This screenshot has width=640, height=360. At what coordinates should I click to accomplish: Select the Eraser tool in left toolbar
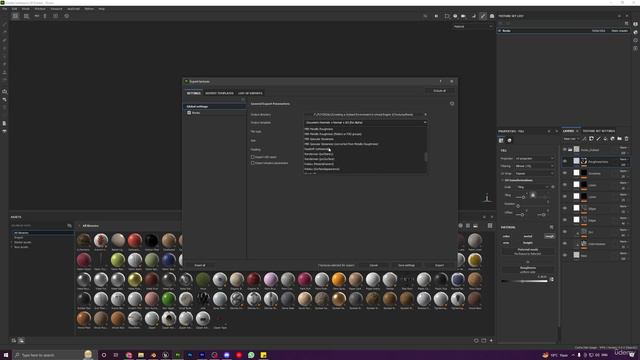(x=4, y=32)
